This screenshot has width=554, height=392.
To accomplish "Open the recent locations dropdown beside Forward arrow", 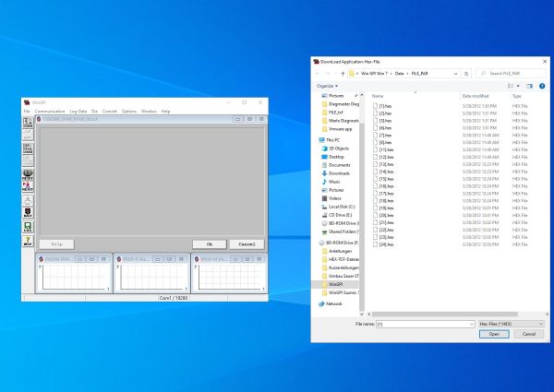I will coord(335,74).
